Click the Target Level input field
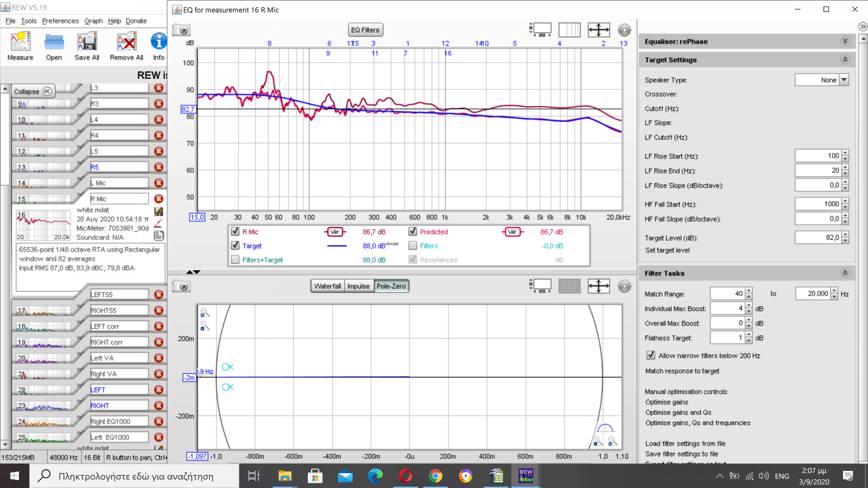868x488 pixels. tap(818, 237)
